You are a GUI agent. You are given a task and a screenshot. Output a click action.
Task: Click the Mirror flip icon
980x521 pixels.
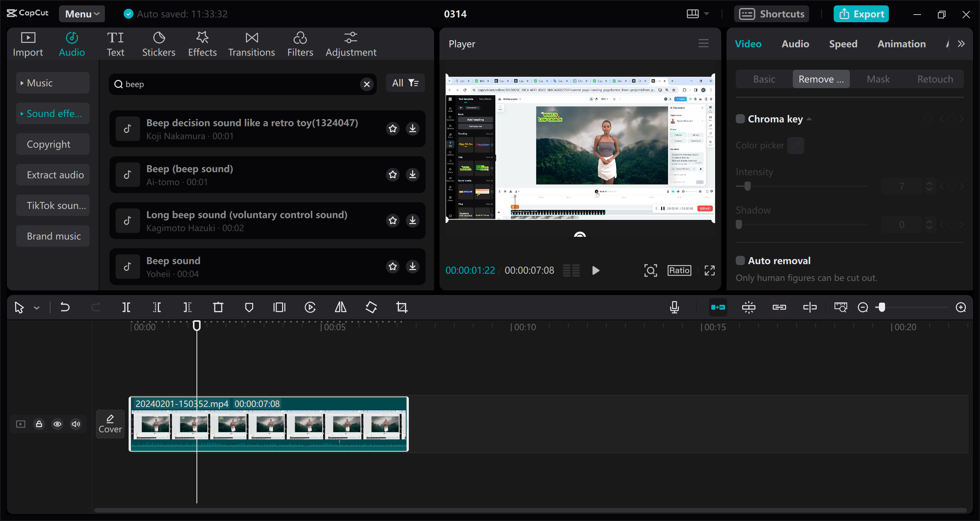point(340,307)
